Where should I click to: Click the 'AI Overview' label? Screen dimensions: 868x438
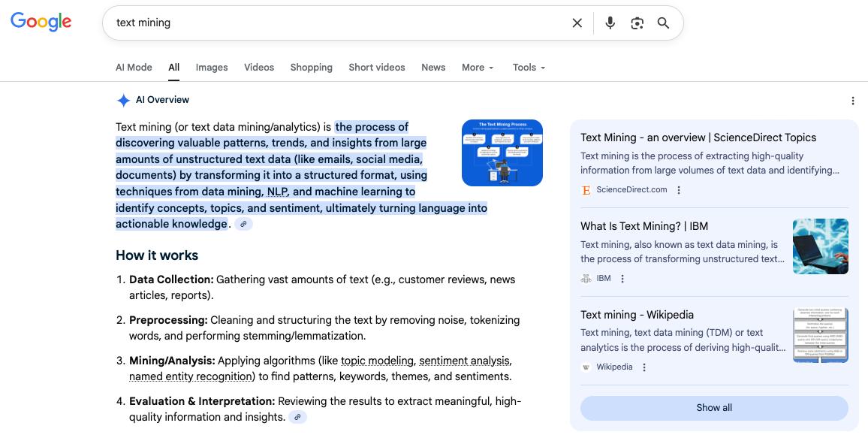pyautogui.click(x=162, y=100)
